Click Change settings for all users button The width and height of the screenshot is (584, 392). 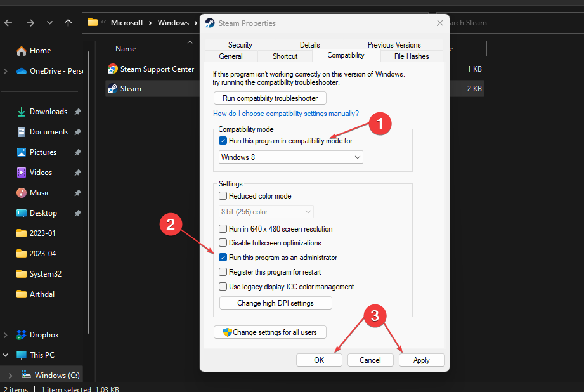pos(270,332)
